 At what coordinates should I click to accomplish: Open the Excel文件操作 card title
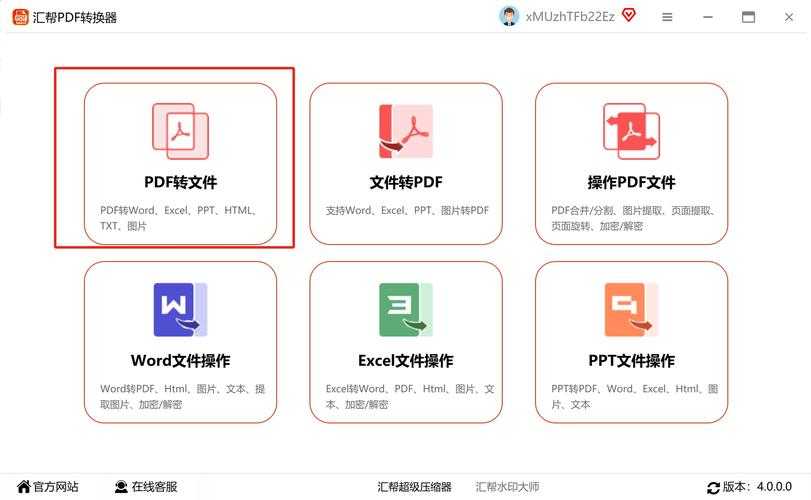point(406,360)
